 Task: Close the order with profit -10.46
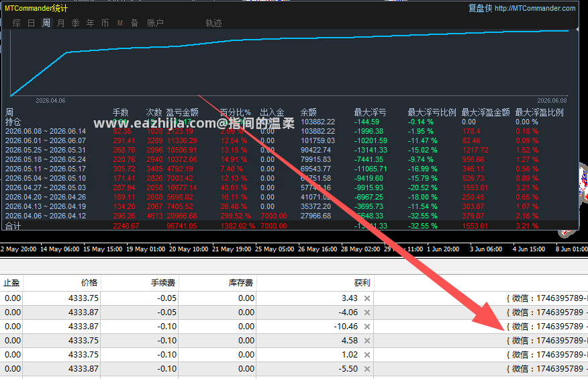click(x=367, y=327)
